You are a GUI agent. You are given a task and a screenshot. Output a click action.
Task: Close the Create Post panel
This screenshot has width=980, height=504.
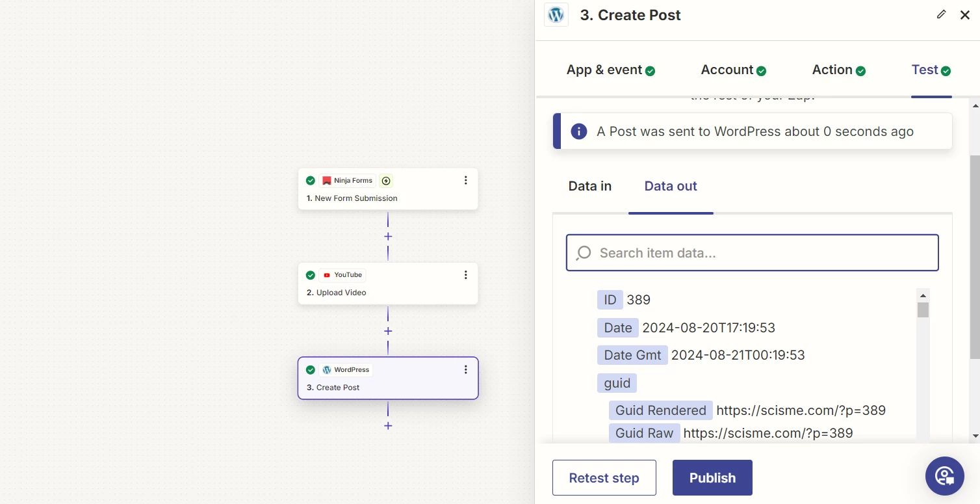pyautogui.click(x=965, y=15)
